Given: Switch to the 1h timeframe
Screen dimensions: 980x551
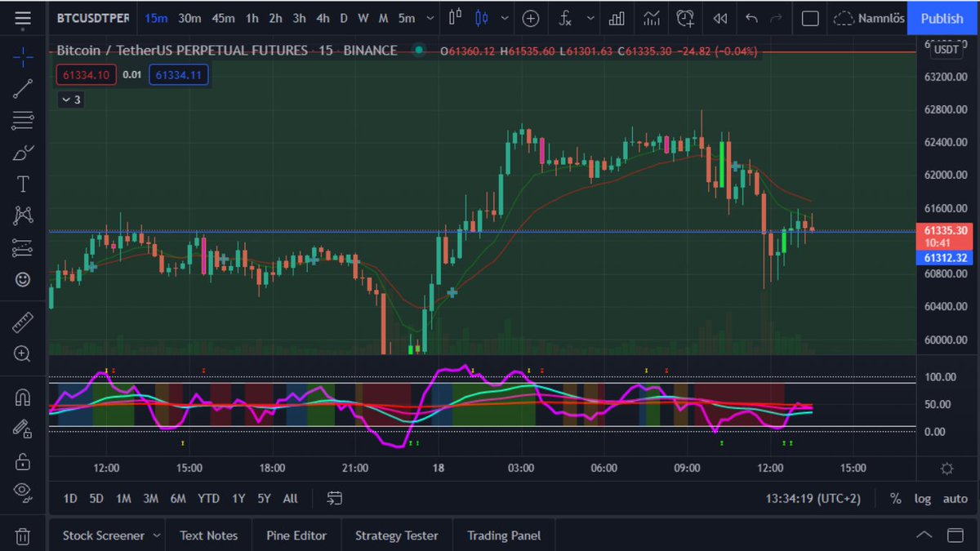Looking at the screenshot, I should [x=252, y=18].
